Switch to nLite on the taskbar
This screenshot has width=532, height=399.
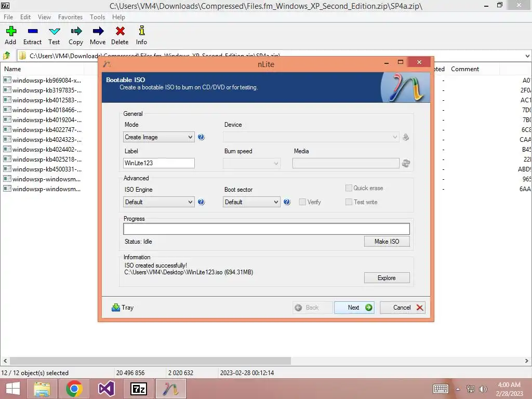coord(170,389)
